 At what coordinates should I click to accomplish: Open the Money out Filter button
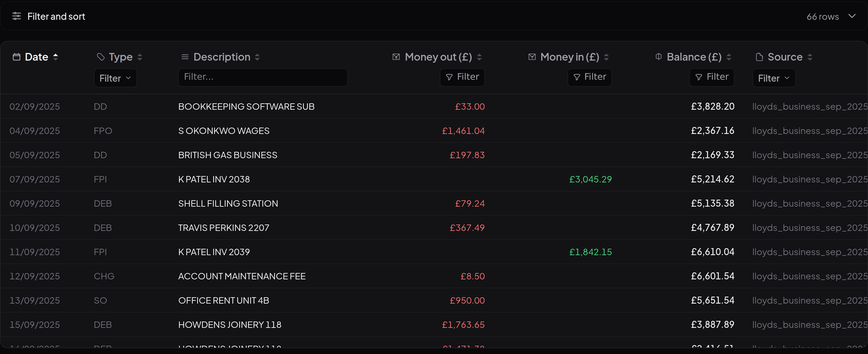462,77
